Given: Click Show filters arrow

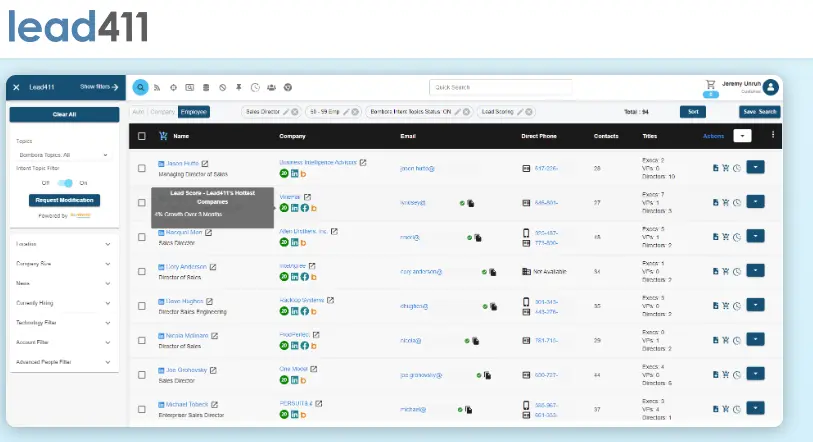Looking at the screenshot, I should coord(99,87).
